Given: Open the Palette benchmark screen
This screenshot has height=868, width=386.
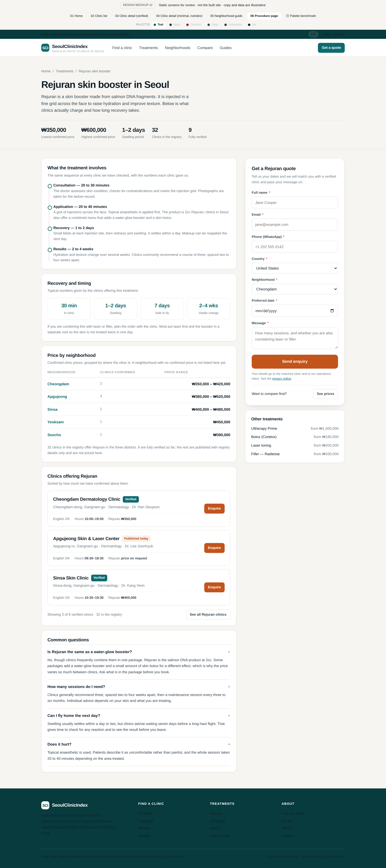Looking at the screenshot, I should tap(301, 16).
